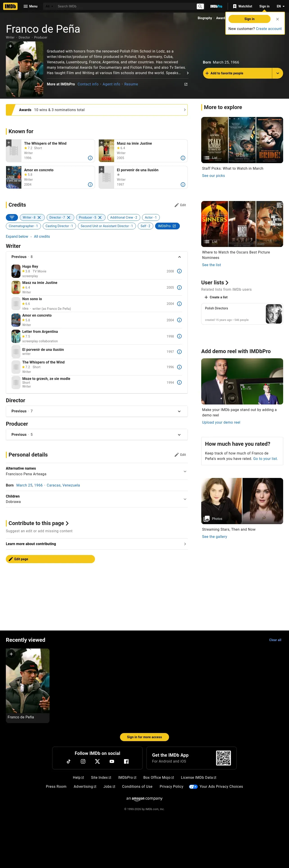Open IMDb X social icon
The height and width of the screenshot is (868, 289).
tap(97, 761)
